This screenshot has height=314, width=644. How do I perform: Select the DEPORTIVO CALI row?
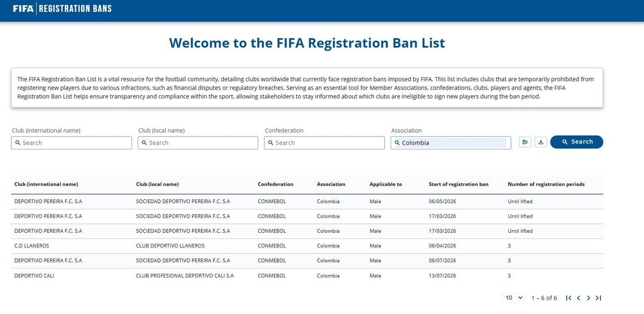(x=307, y=276)
